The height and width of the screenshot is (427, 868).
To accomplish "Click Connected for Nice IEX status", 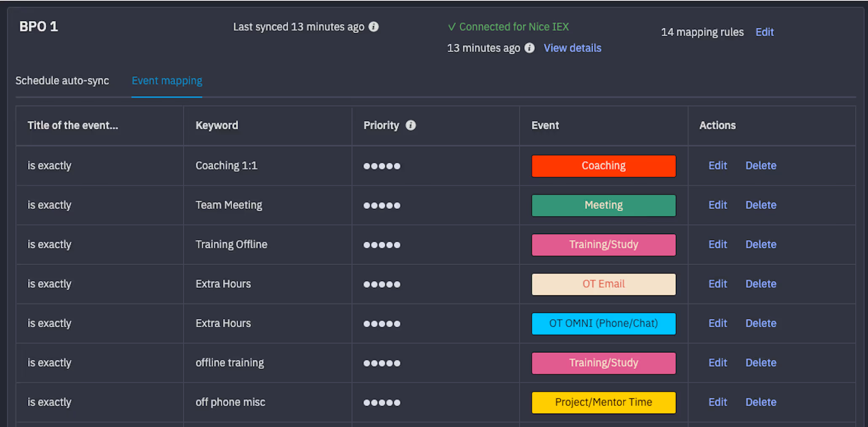I will click(509, 27).
